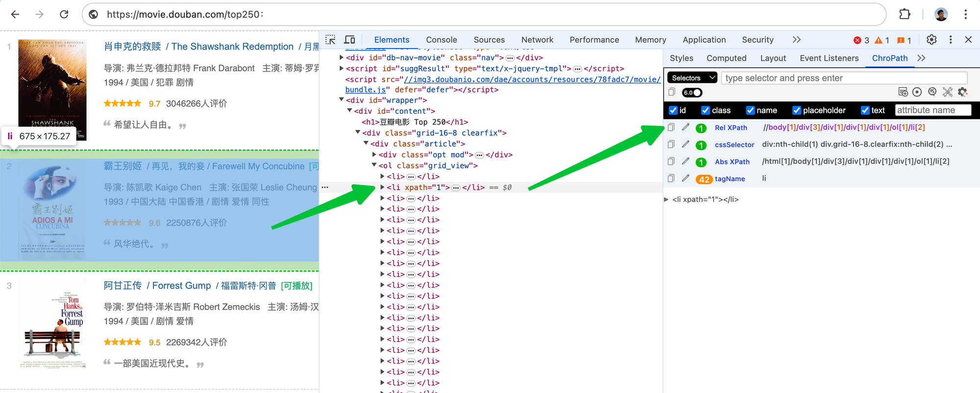Screen dimensions: 980x393
Task: Open the Network tab
Action: point(538,40)
